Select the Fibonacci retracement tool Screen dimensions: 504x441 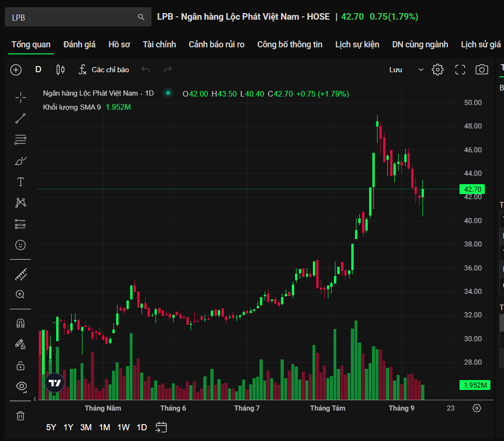click(x=21, y=140)
